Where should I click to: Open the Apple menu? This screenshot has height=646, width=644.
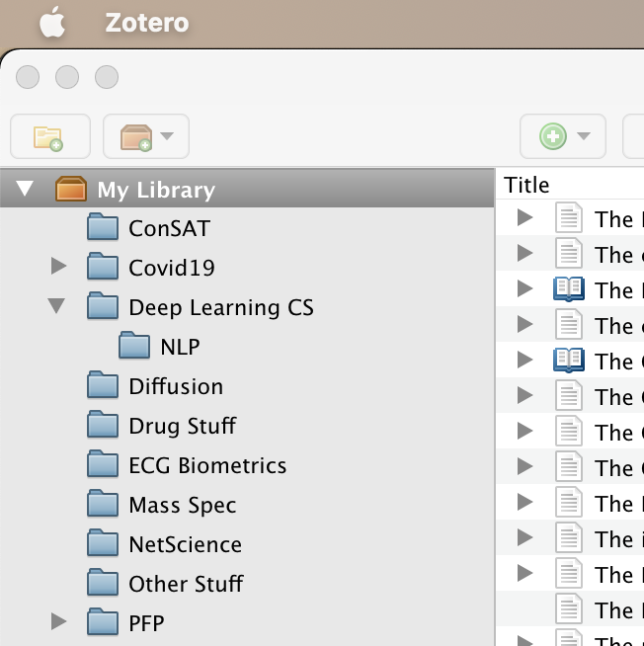(52, 23)
